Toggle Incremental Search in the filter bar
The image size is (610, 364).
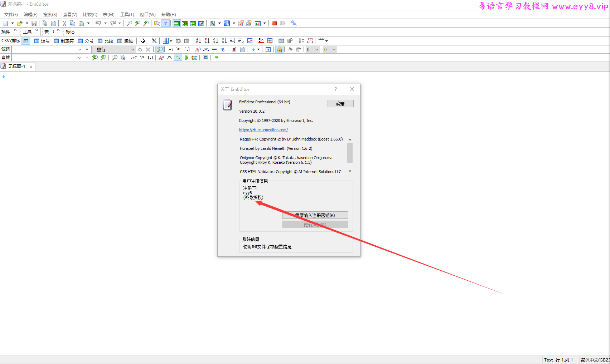coord(160,50)
